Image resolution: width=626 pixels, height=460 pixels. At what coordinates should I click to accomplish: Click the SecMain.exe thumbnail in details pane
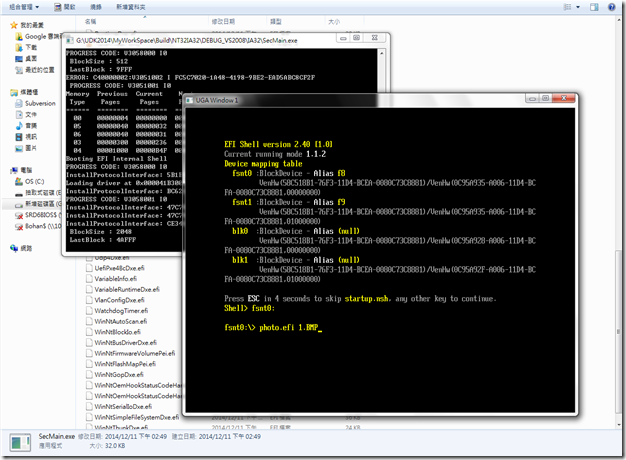pyautogui.click(x=20, y=443)
